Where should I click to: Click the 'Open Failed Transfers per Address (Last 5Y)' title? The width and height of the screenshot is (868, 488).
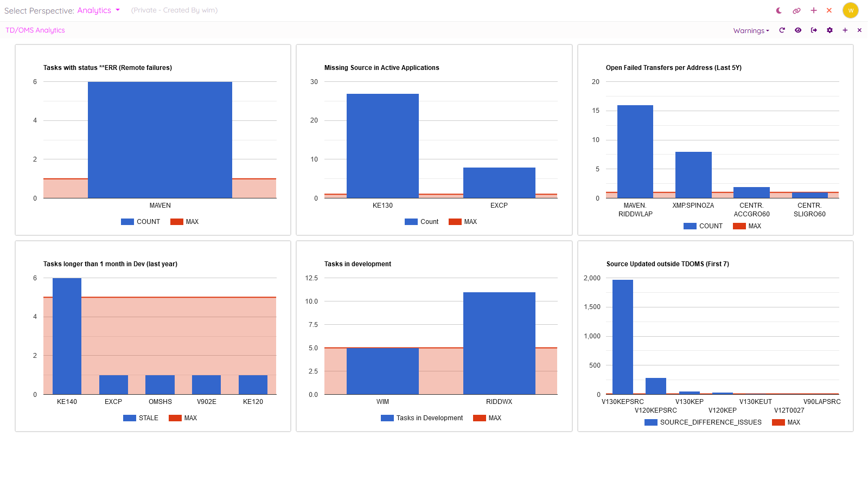pos(674,68)
